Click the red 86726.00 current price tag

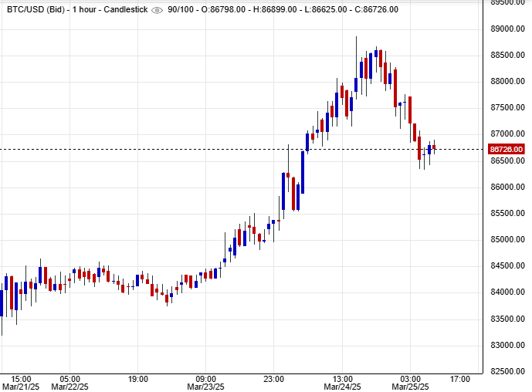pyautogui.click(x=507, y=149)
